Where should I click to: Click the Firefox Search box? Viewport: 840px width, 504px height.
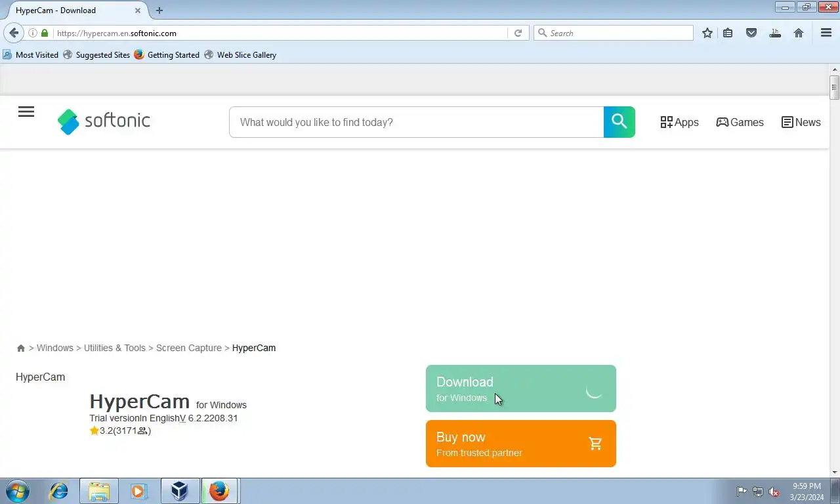(614, 33)
